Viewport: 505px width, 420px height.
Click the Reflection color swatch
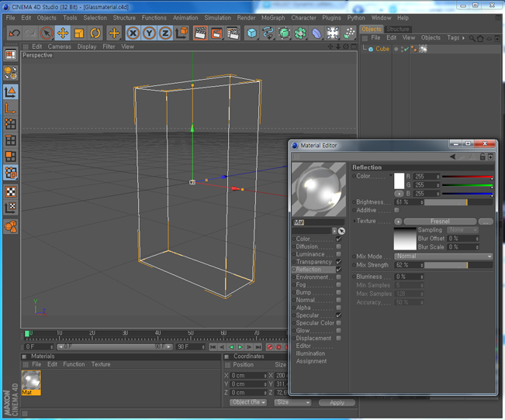pyautogui.click(x=399, y=181)
